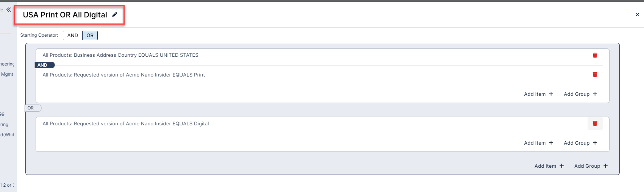The height and width of the screenshot is (192, 644).
Task: Add Item to the Digital group
Action: [538, 143]
